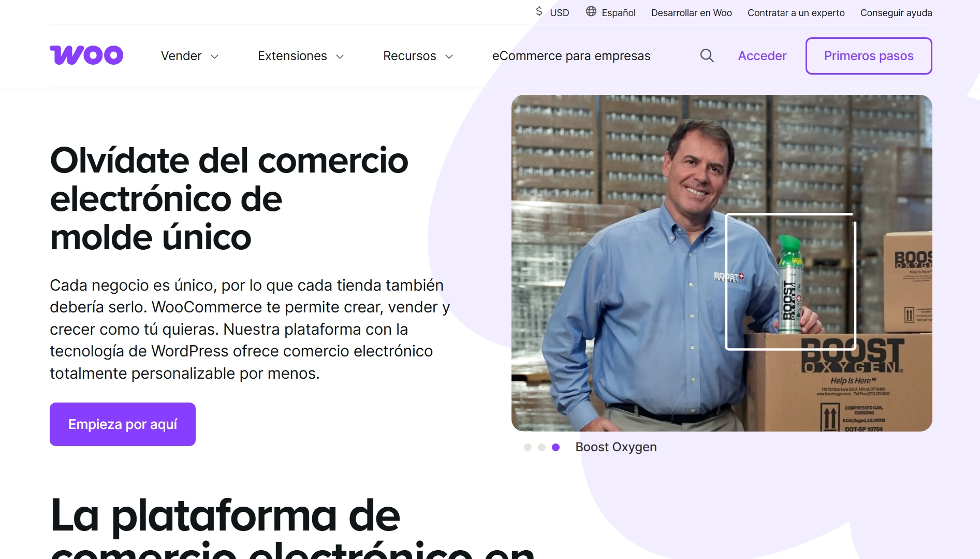Click the Primeros pasos button
980x559 pixels.
869,56
